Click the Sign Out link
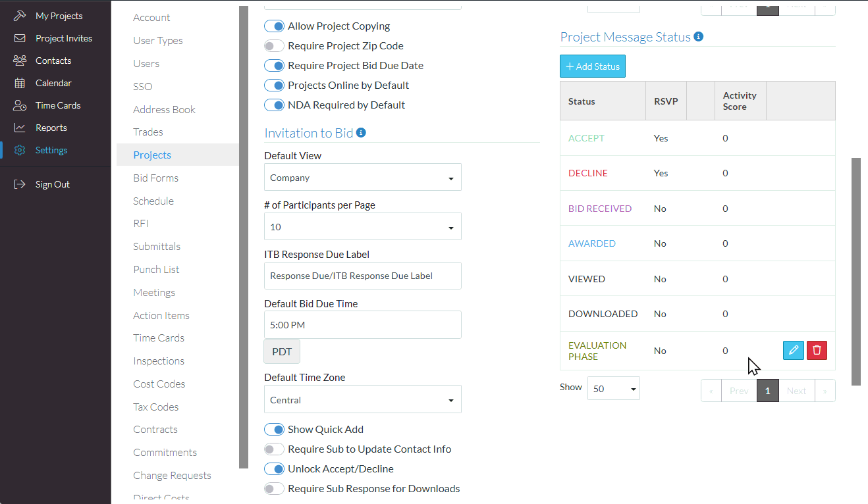This screenshot has width=868, height=504. [52, 184]
